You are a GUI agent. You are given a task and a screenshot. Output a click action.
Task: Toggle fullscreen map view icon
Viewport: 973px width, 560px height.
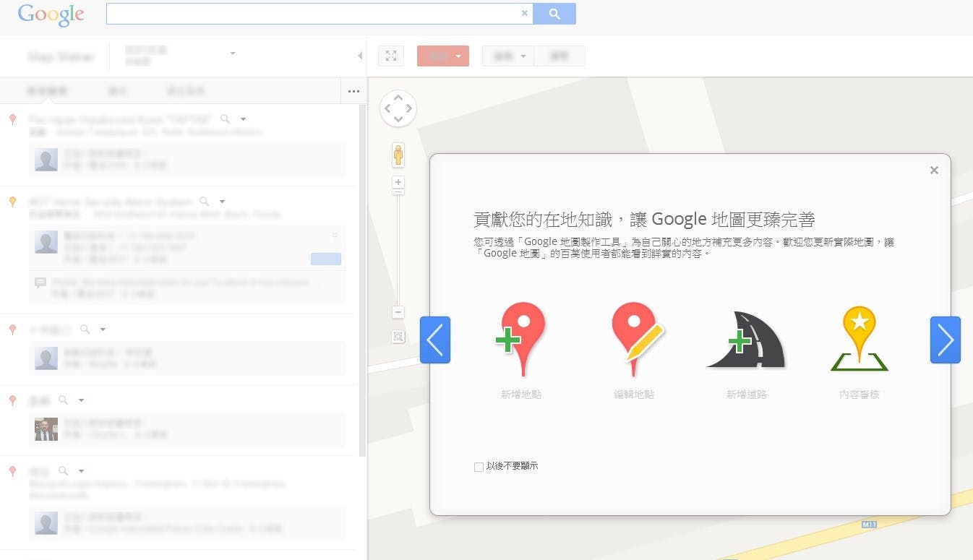pyautogui.click(x=391, y=56)
